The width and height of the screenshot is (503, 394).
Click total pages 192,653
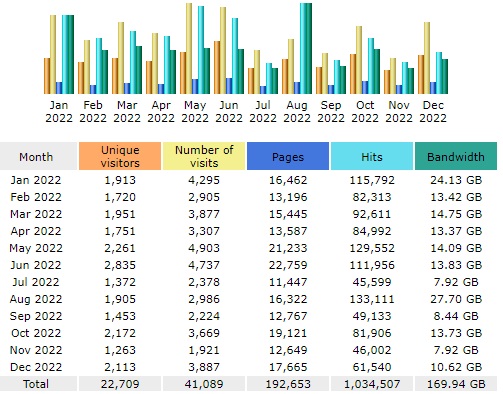tap(288, 384)
